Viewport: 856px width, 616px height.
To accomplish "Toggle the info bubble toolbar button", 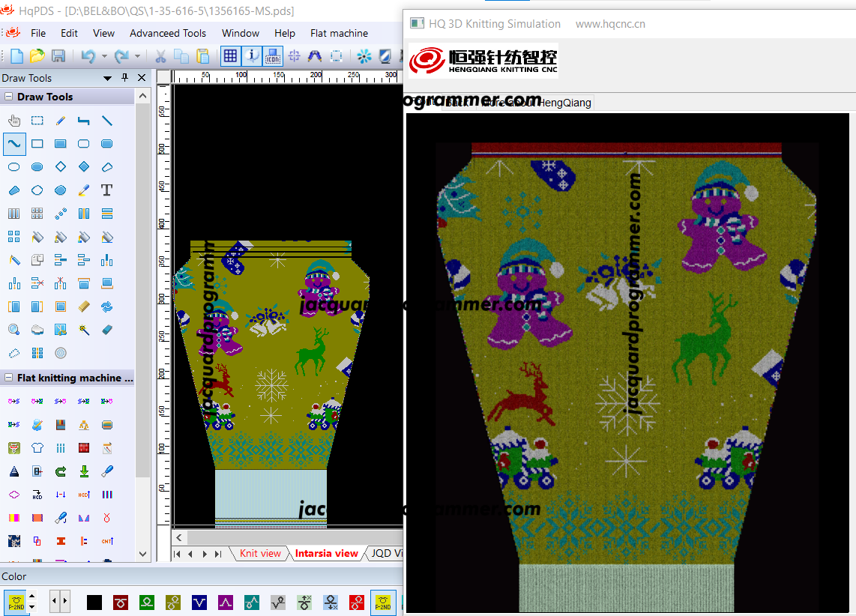I will pyautogui.click(x=252, y=55).
